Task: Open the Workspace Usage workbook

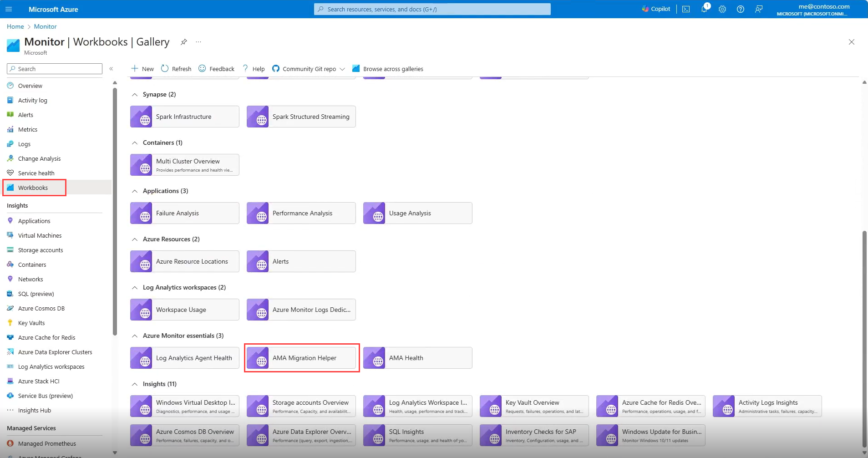Action: [x=185, y=310]
